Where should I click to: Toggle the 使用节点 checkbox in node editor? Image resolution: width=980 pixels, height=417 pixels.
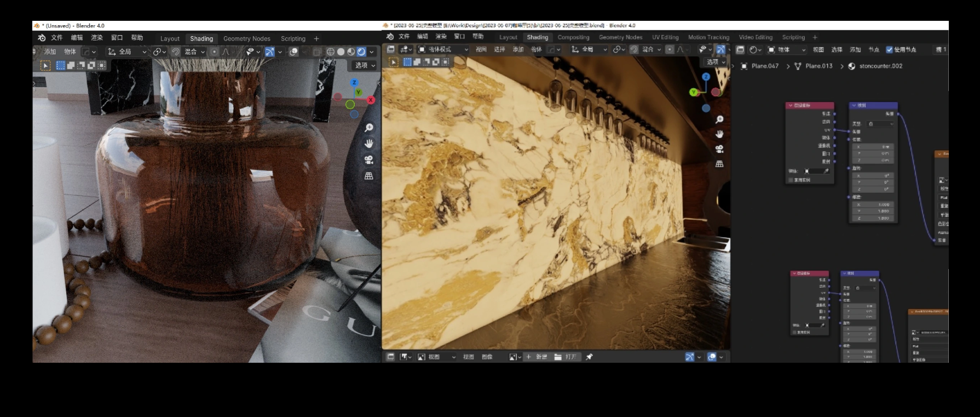pyautogui.click(x=889, y=49)
